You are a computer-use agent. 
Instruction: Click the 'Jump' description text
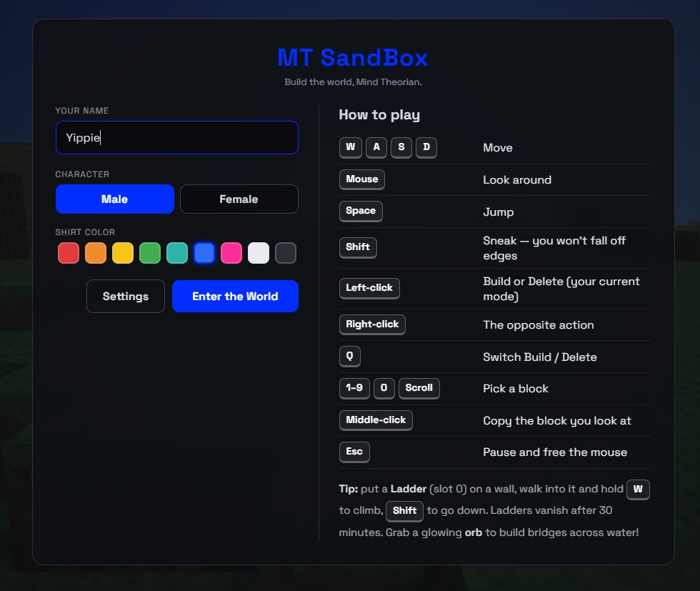499,212
